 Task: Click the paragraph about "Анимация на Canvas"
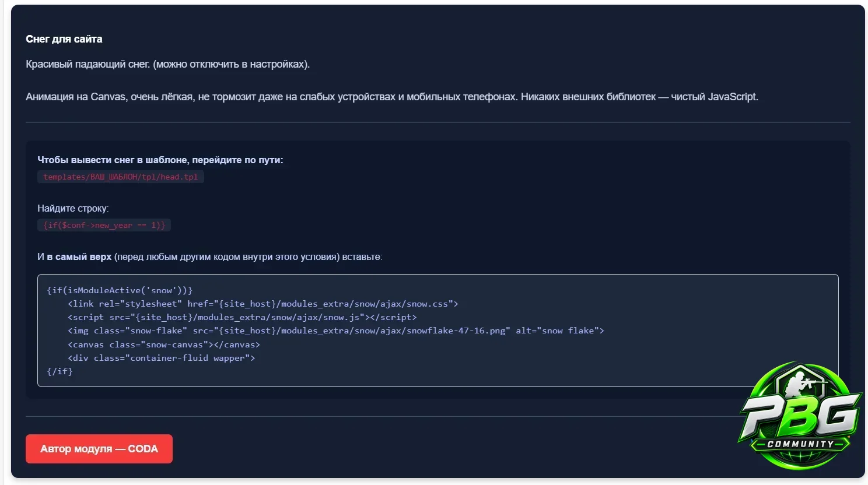click(392, 97)
